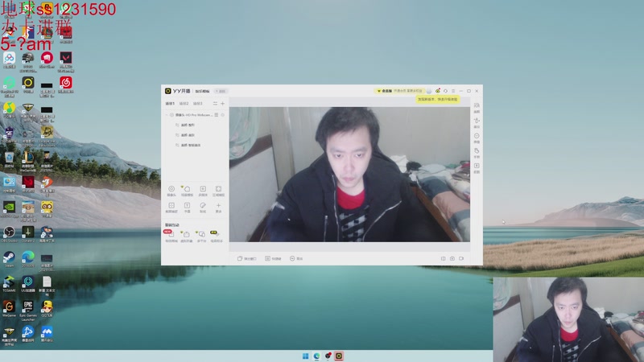The height and width of the screenshot is (362, 644).
Task: Switch to the Scene 3 tab
Action: [198, 104]
